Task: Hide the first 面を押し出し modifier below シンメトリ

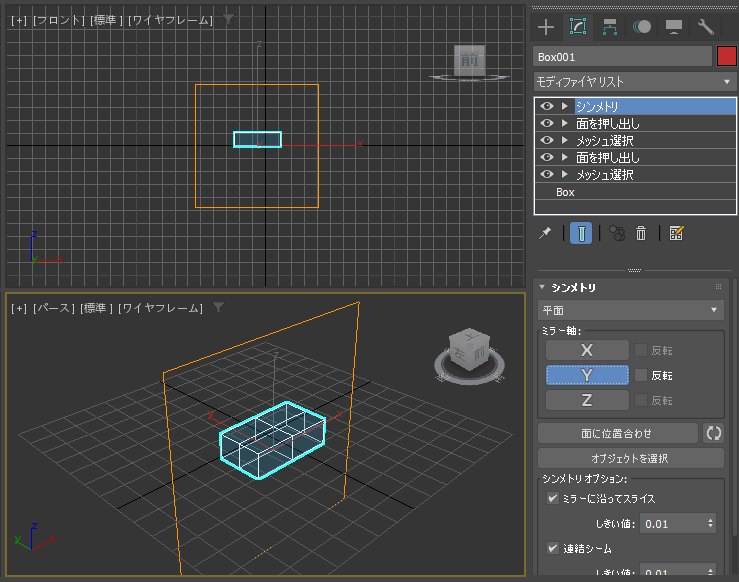Action: click(547, 123)
